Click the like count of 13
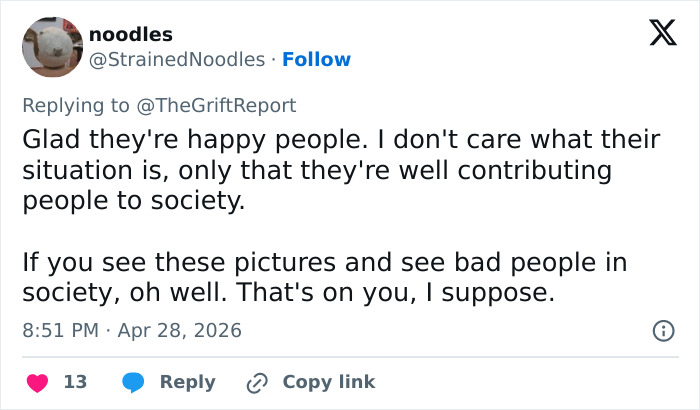 75,382
